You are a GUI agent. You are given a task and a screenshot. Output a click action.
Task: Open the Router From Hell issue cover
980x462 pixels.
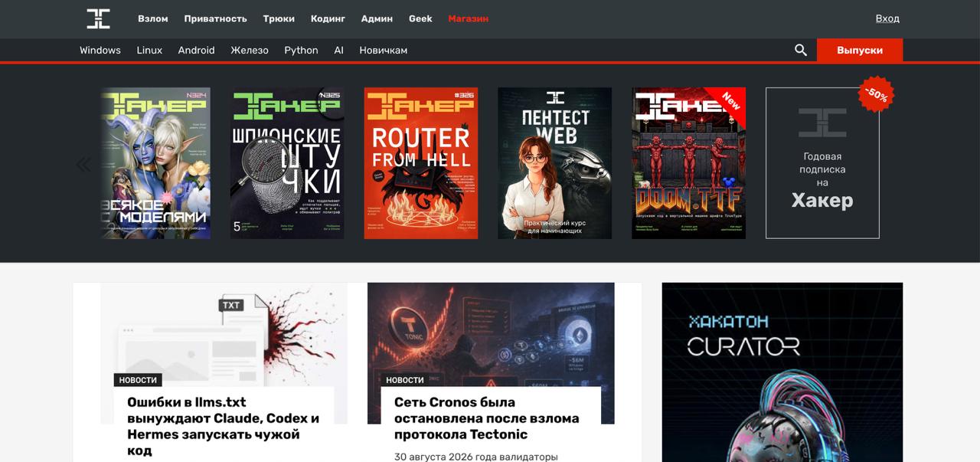tap(421, 163)
